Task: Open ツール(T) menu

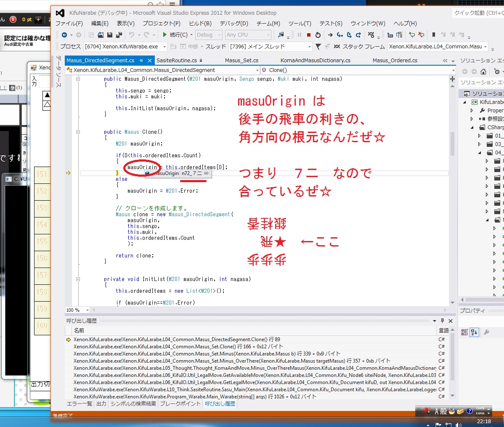Action: tap(300, 24)
